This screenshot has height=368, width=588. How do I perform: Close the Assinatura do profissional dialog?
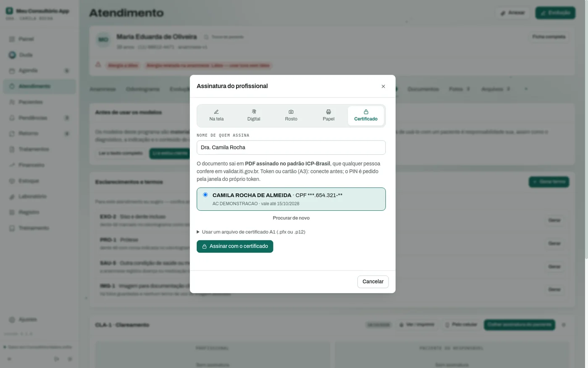click(383, 86)
